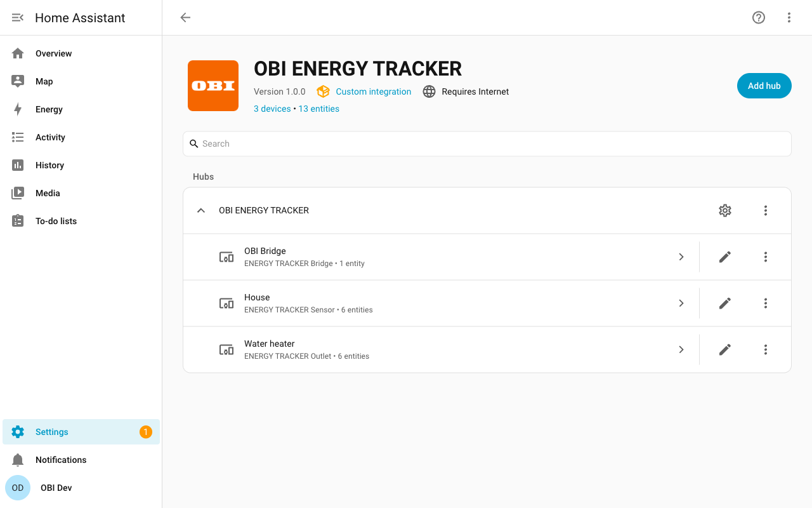Screen dimensions: 812x508
Task: Open House device details chevron
Action: [681, 304]
